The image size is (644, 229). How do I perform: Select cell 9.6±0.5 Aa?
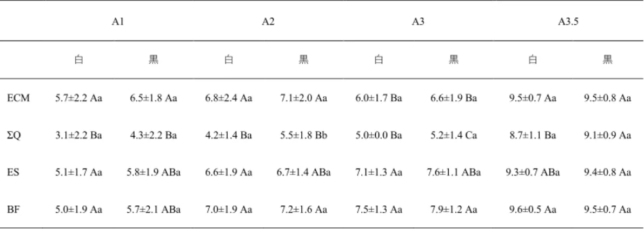click(533, 210)
